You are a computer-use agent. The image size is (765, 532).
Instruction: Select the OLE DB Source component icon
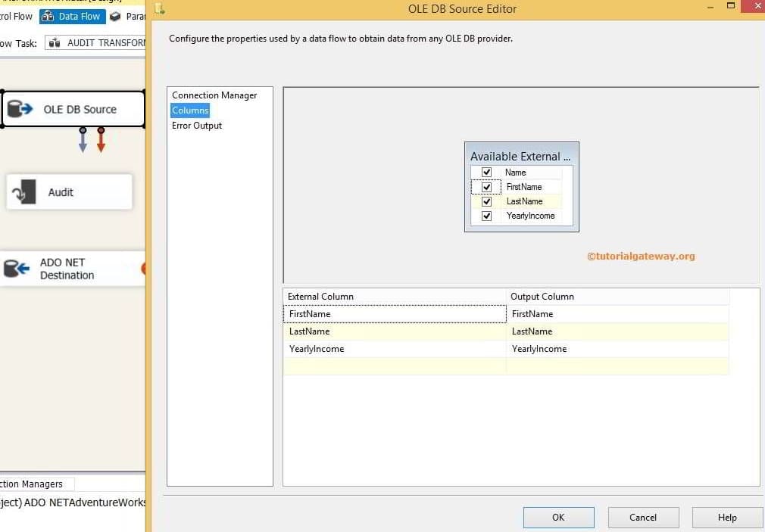click(x=18, y=108)
